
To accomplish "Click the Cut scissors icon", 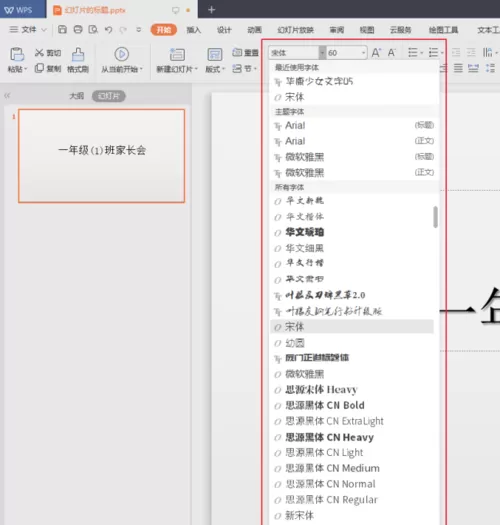I will click(x=40, y=53).
